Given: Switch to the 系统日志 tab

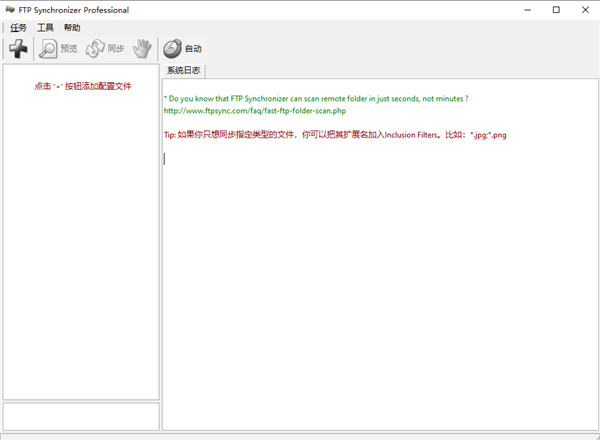Looking at the screenshot, I should click(x=184, y=70).
